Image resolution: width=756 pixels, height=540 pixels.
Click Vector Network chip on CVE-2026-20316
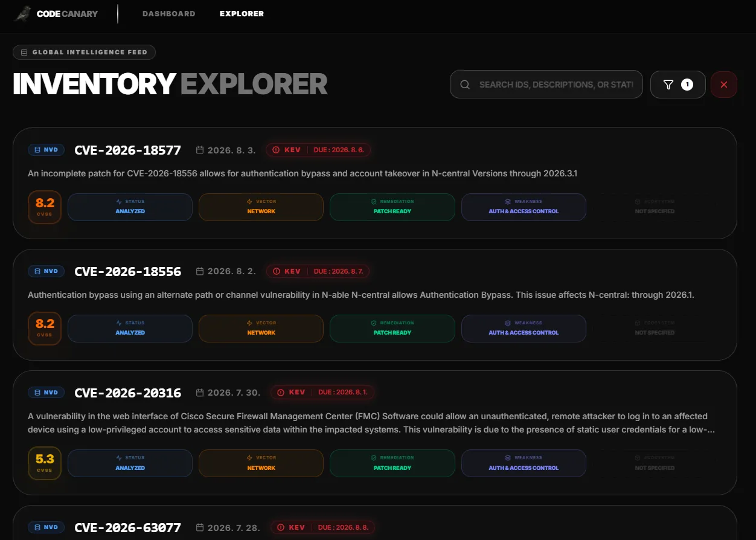point(261,464)
